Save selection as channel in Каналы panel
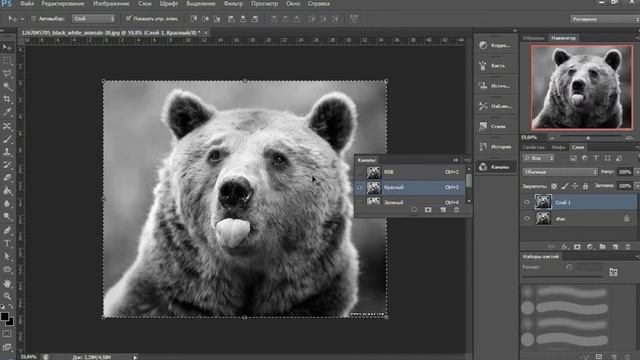 click(428, 210)
